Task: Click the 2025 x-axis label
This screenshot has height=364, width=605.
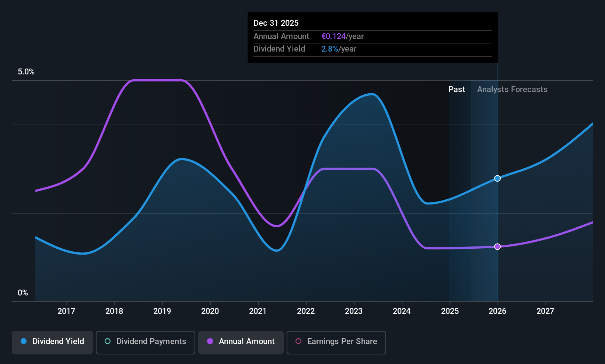Action: coord(450,311)
